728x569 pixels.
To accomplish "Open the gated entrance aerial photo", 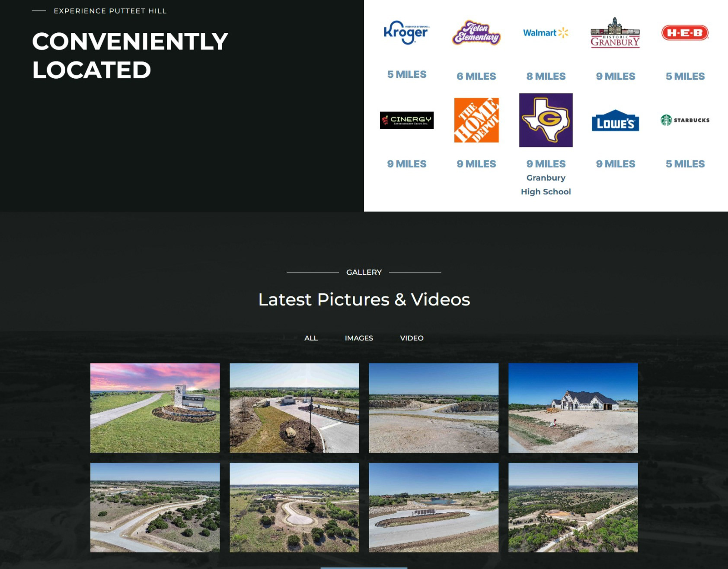I will click(294, 408).
